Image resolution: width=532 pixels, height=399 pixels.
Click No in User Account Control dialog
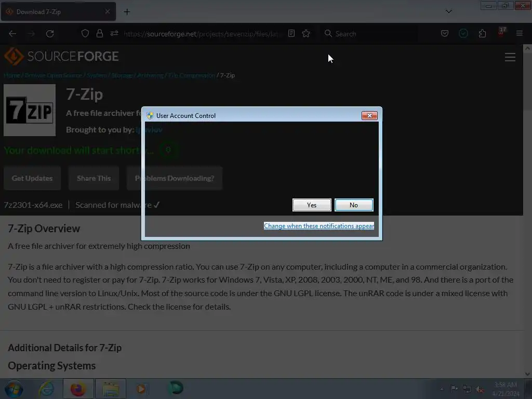coord(354,205)
